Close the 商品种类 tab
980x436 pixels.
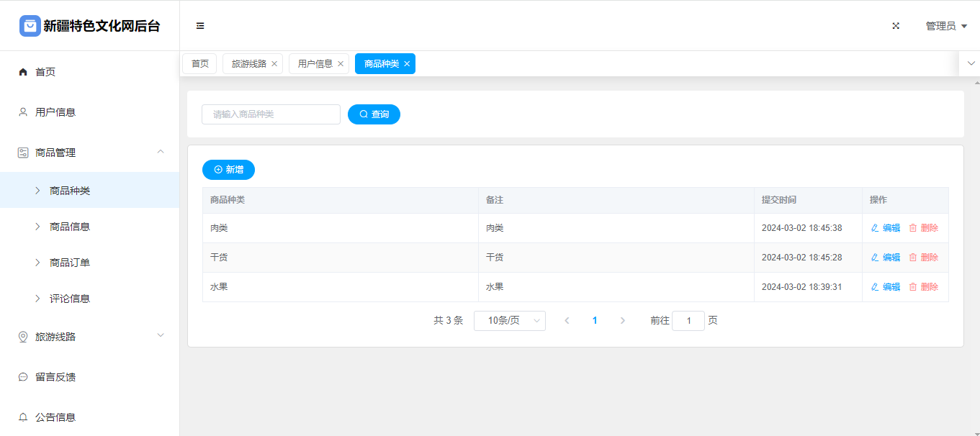tap(407, 64)
